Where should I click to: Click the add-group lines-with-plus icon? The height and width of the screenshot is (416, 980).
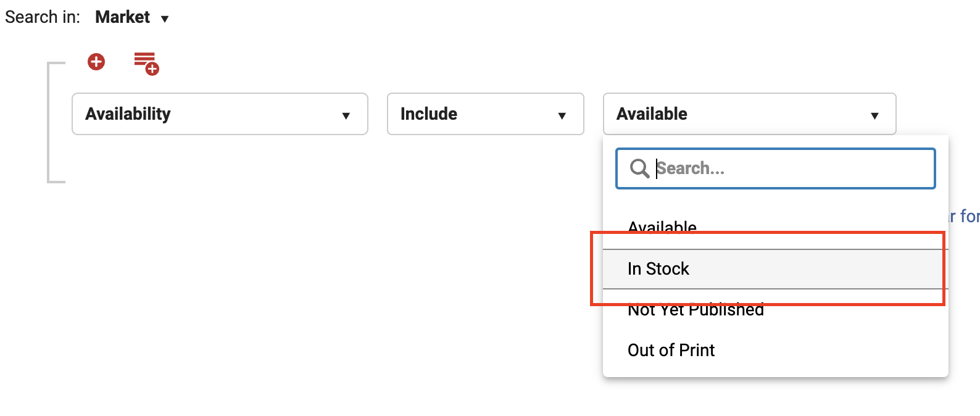click(147, 64)
